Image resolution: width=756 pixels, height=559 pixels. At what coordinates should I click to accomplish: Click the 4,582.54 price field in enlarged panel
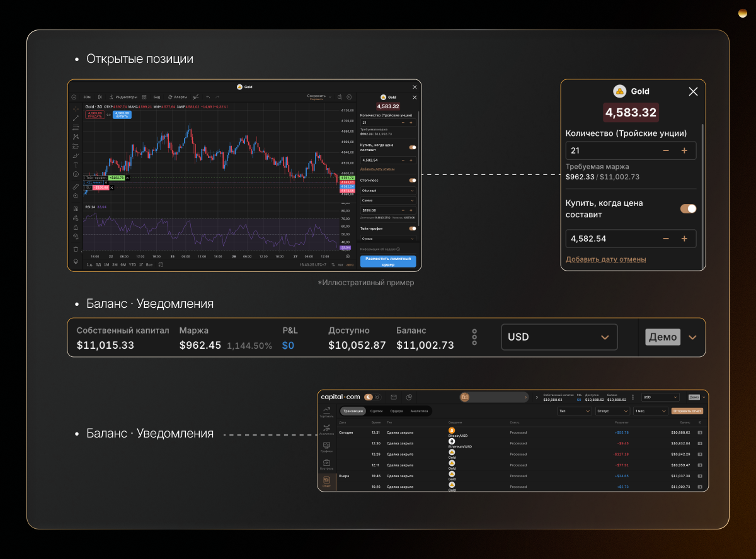[631, 239]
